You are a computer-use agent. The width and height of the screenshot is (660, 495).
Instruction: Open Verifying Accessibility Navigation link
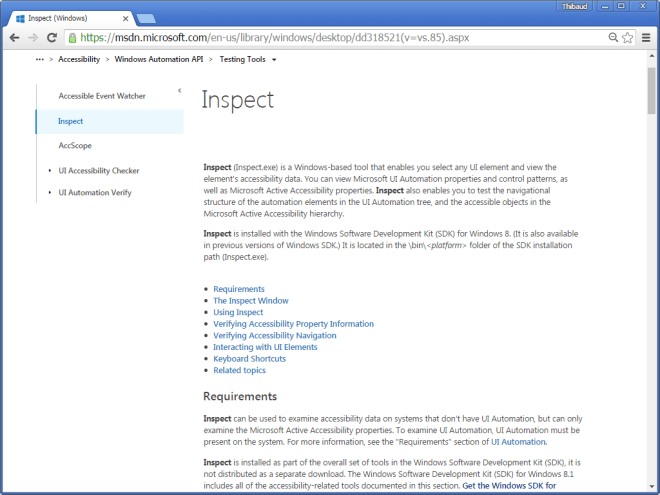coord(275,336)
